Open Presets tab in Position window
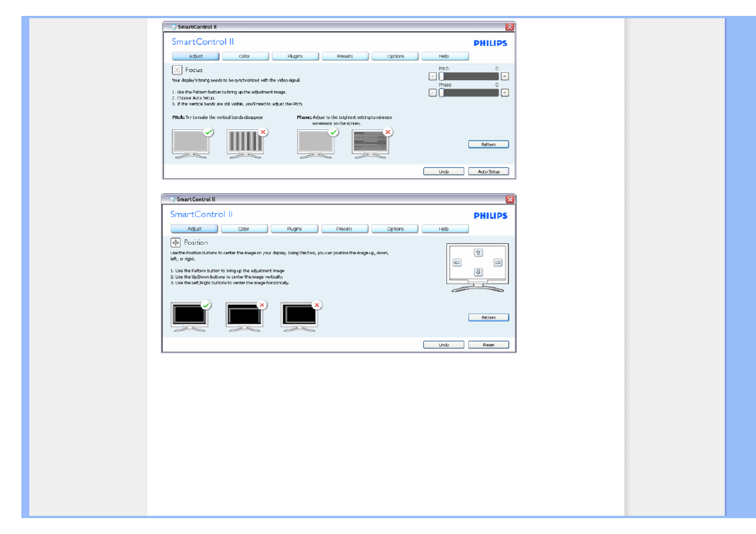The width and height of the screenshot is (756, 534). point(344,228)
